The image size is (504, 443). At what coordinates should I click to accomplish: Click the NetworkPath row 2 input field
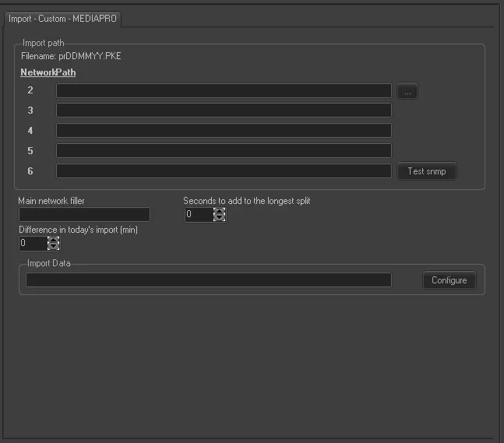coord(224,91)
